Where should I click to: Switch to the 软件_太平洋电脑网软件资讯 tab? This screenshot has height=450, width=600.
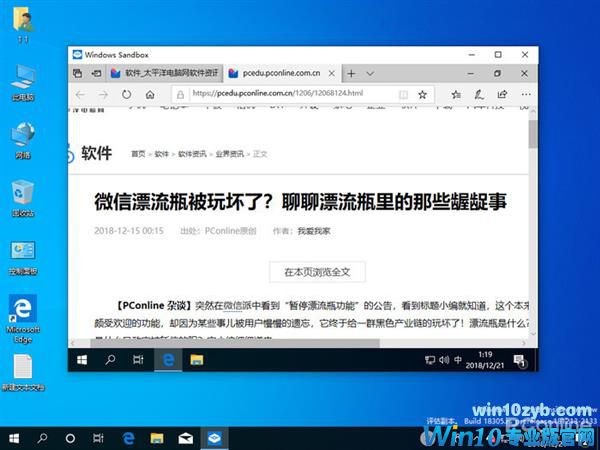pyautogui.click(x=165, y=73)
